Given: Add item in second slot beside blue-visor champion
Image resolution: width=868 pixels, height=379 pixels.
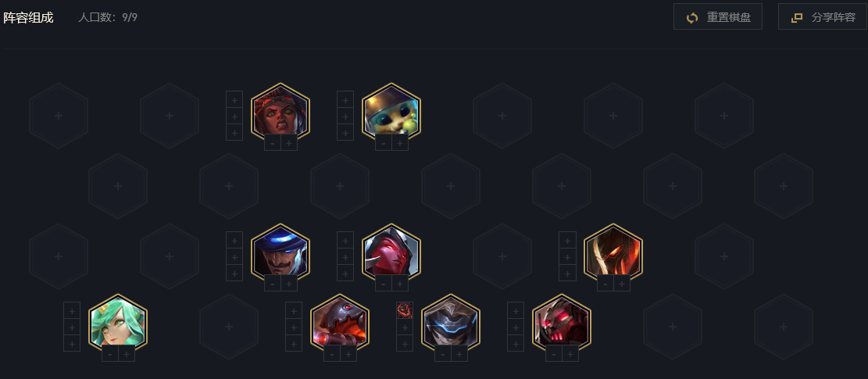Looking at the screenshot, I should tap(405, 327).
